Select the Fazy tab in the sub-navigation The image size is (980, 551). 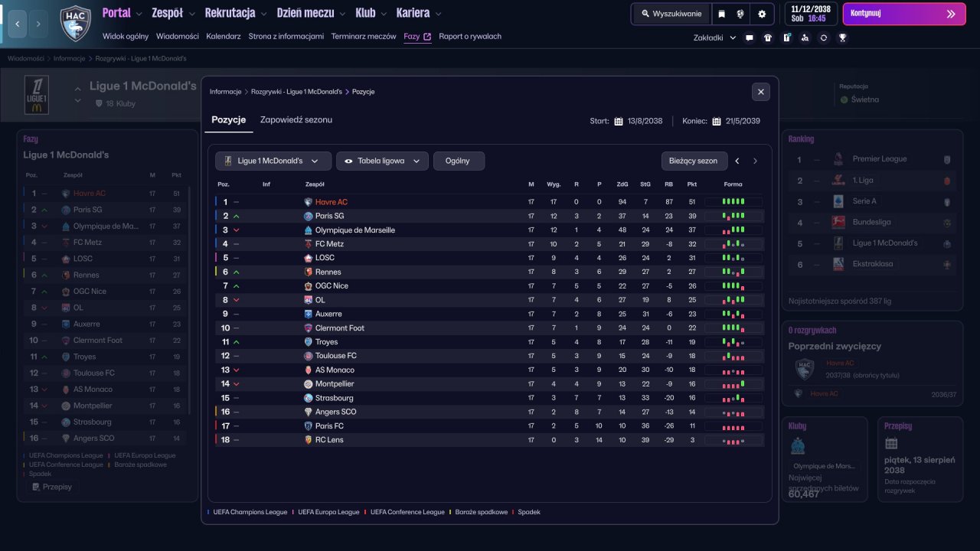pyautogui.click(x=417, y=36)
